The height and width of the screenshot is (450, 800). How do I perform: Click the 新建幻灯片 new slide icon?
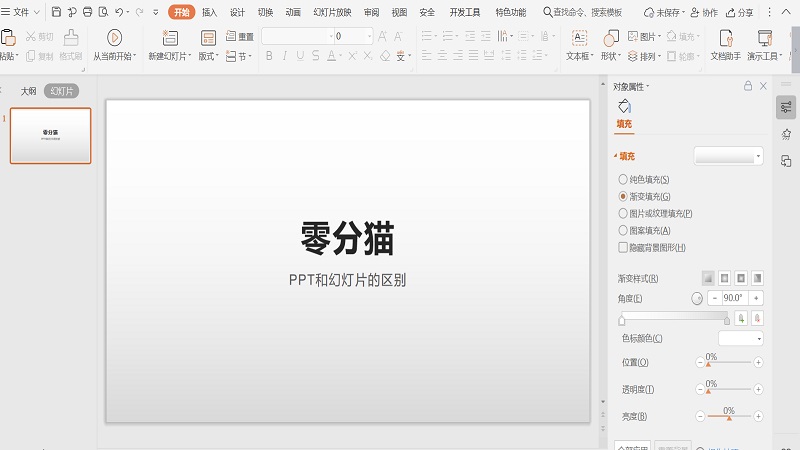pos(170,37)
